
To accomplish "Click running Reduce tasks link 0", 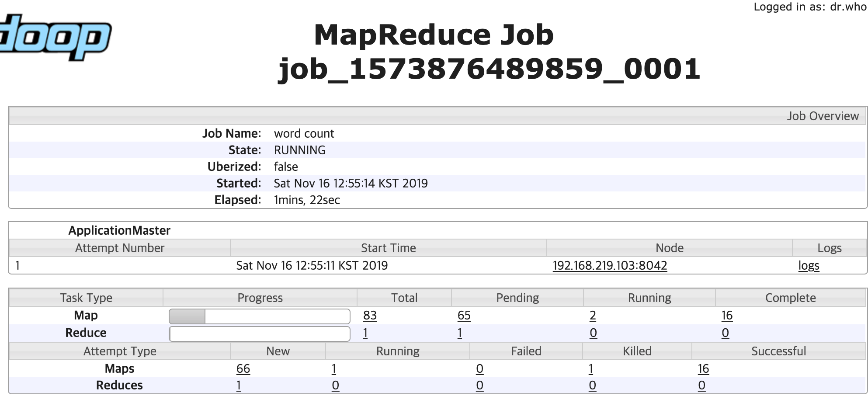I will pos(592,333).
